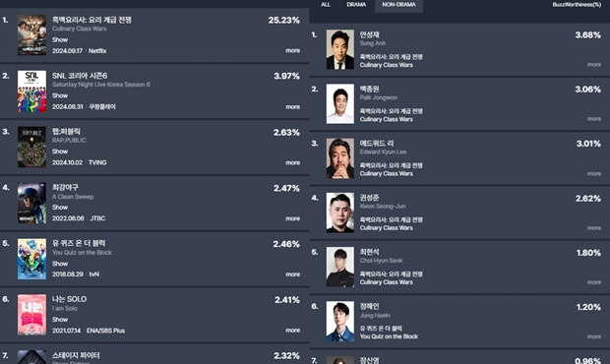Show more info for Choi Hyun Seok
The image size is (610, 364).
[x=594, y=282]
